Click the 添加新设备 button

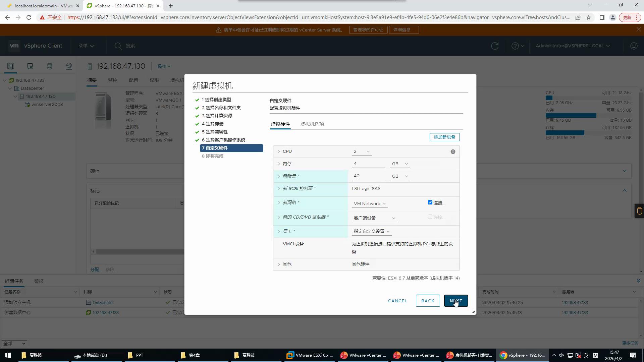pos(444,137)
